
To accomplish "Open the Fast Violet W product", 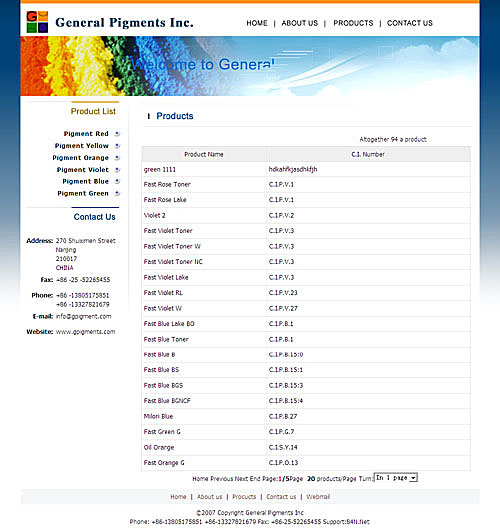I will point(163,309).
